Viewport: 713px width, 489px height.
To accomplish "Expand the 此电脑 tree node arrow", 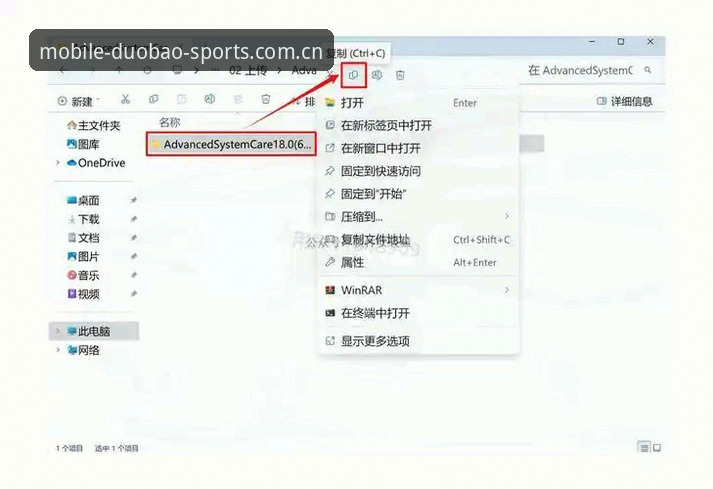I will [58, 331].
